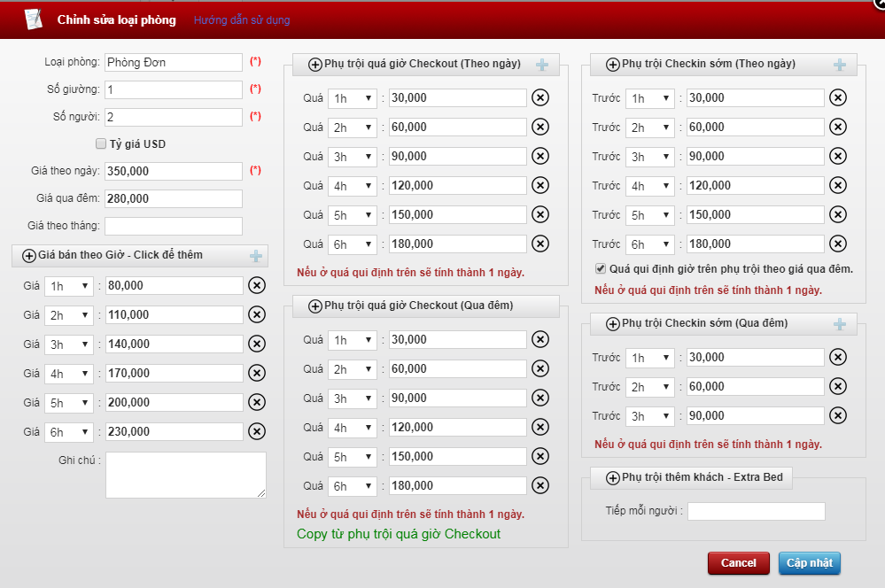Click blue plus next to Giá bán theo Giờ
The height and width of the screenshot is (588, 885).
256,256
